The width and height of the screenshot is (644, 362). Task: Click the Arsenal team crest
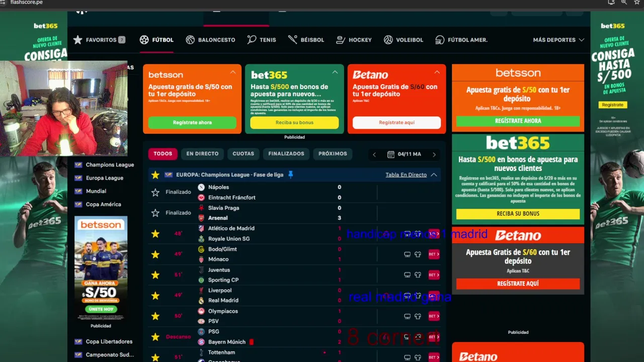201,218
